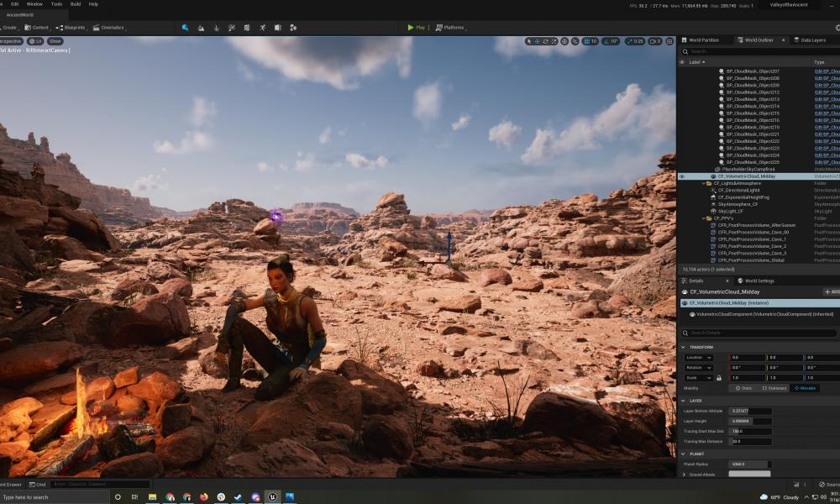Open camera speed setting
This screenshot has width=840, height=504.
[x=655, y=41]
